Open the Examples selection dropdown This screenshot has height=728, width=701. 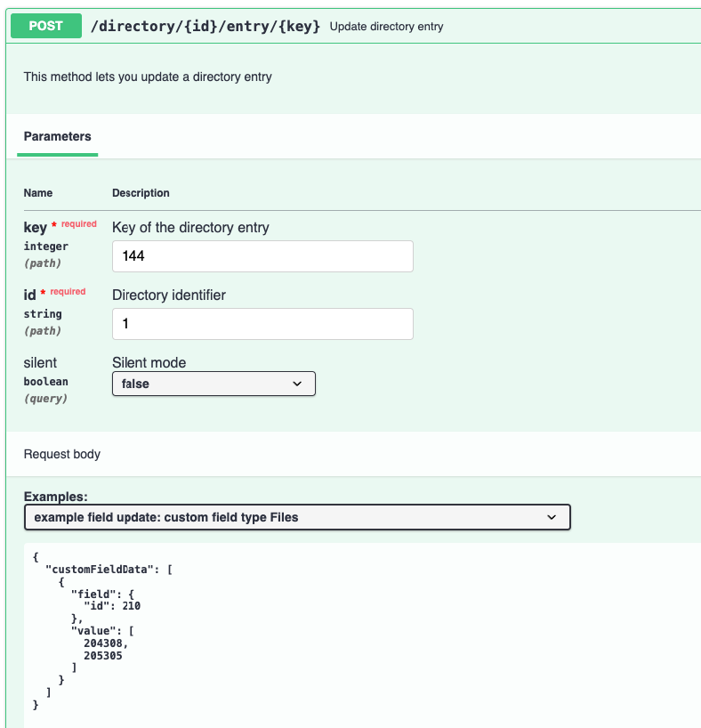click(297, 517)
